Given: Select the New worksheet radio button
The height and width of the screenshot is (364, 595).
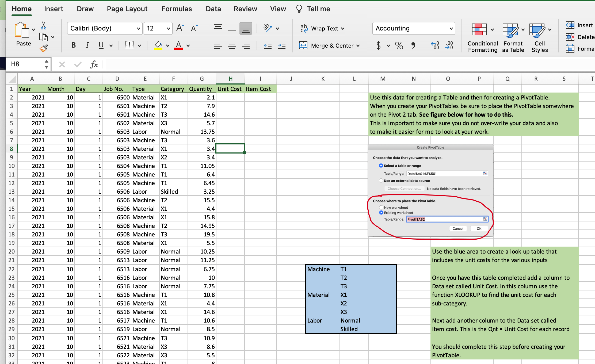Looking at the screenshot, I should [x=381, y=207].
